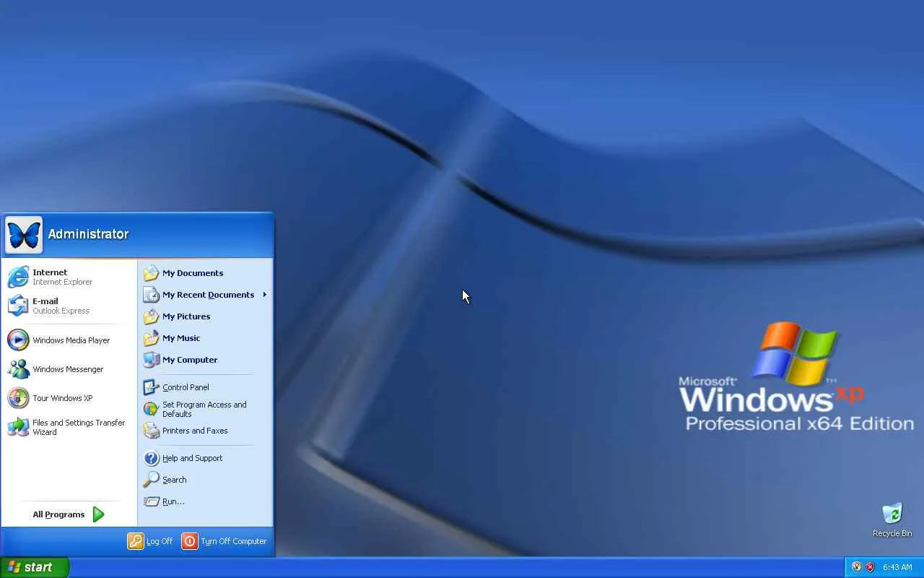Click the Log Off button
The height and width of the screenshot is (578, 924).
click(x=150, y=541)
